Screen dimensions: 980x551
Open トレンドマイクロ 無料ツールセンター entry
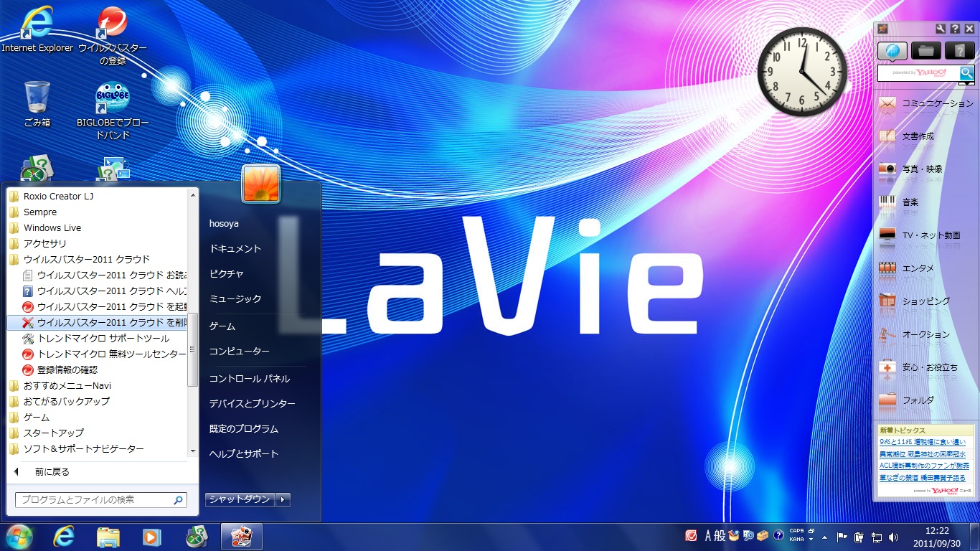point(97,354)
